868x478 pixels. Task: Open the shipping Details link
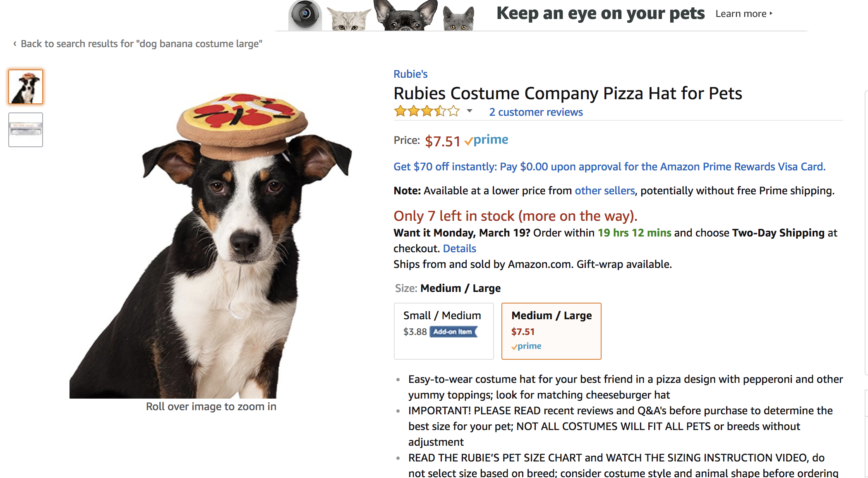[459, 249]
